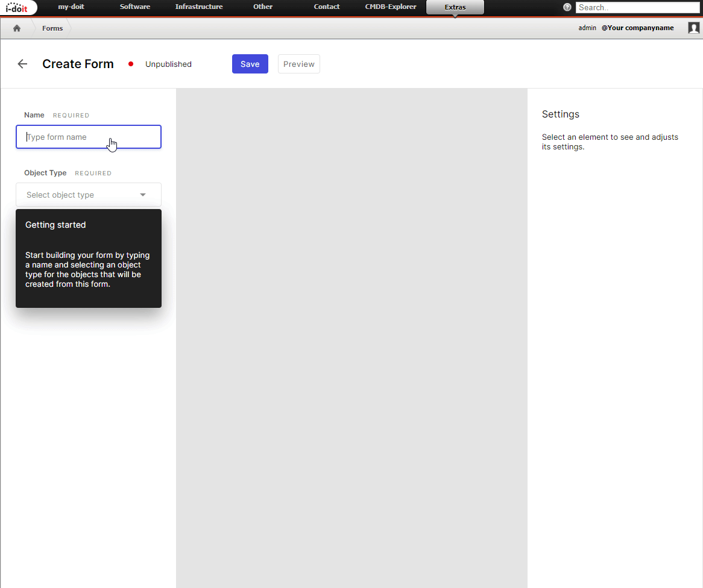
Task: Expand the Object Type dropdown arrow
Action: click(x=142, y=195)
